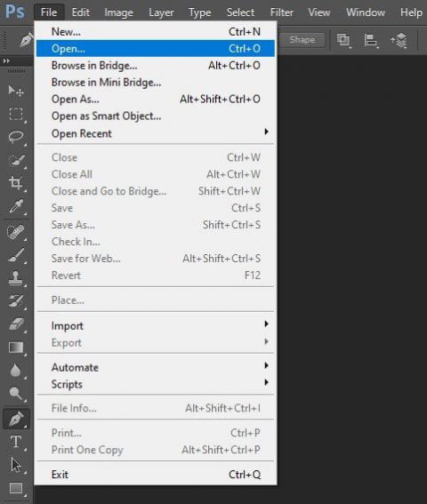The image size is (427, 504).
Task: Select the Crop tool
Action: pos(16,182)
